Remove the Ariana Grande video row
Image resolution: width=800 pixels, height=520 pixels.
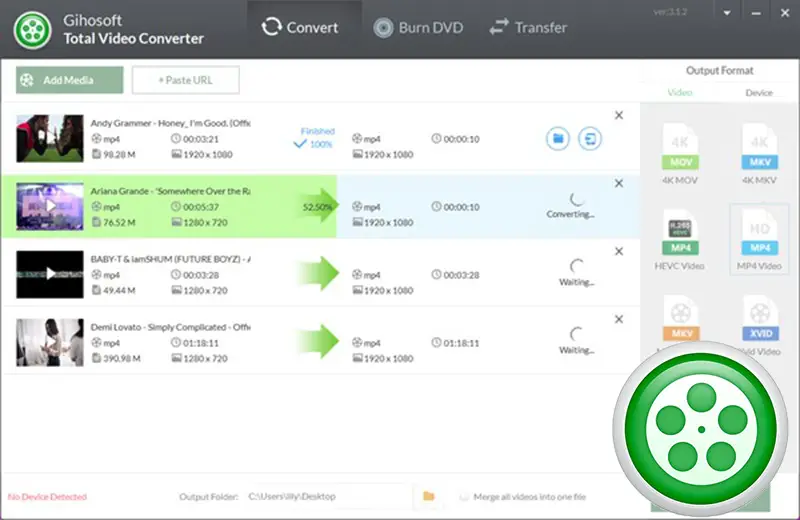coord(619,183)
